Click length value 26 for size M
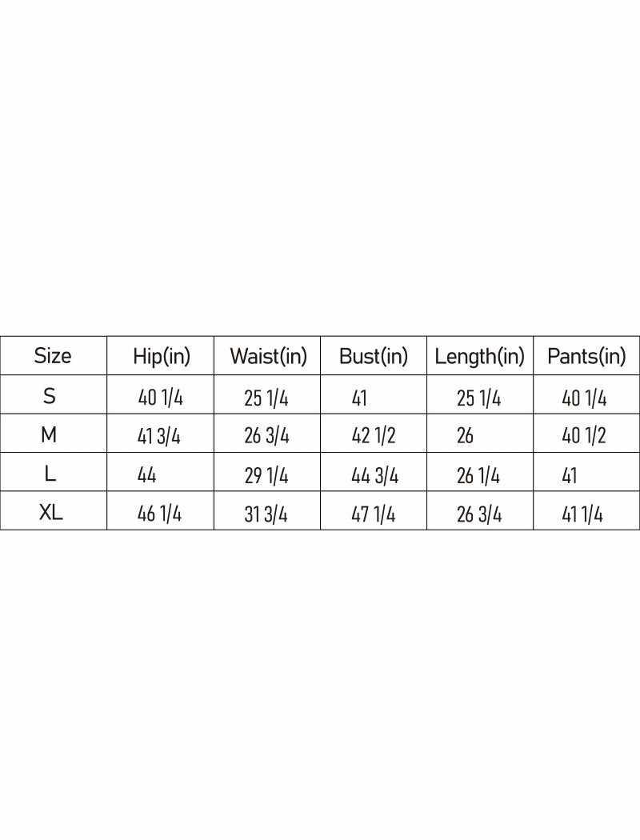Viewport: 640px width, 840px height. pos(466,436)
